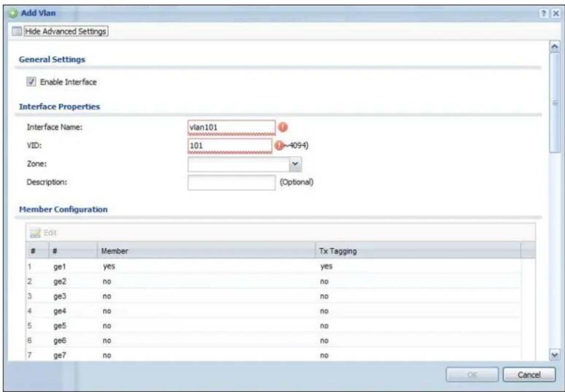Click the Description text field
Screen dimensions: 565x392
pyautogui.click(x=231, y=182)
